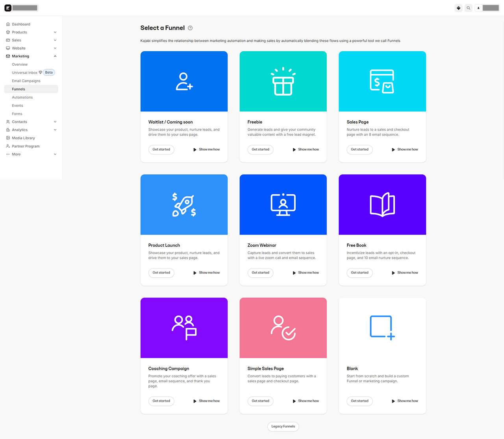
Task: Click the rocket icon on Product Launch card
Action: (x=184, y=205)
